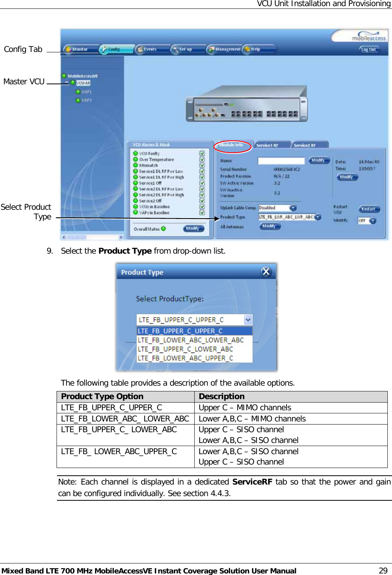Click the Service2 DL RF Pwr High LED
The height and width of the screenshot is (575, 392).
point(135,195)
